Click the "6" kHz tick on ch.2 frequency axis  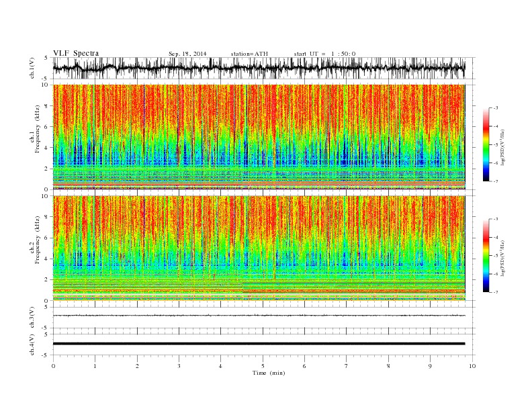(46, 238)
